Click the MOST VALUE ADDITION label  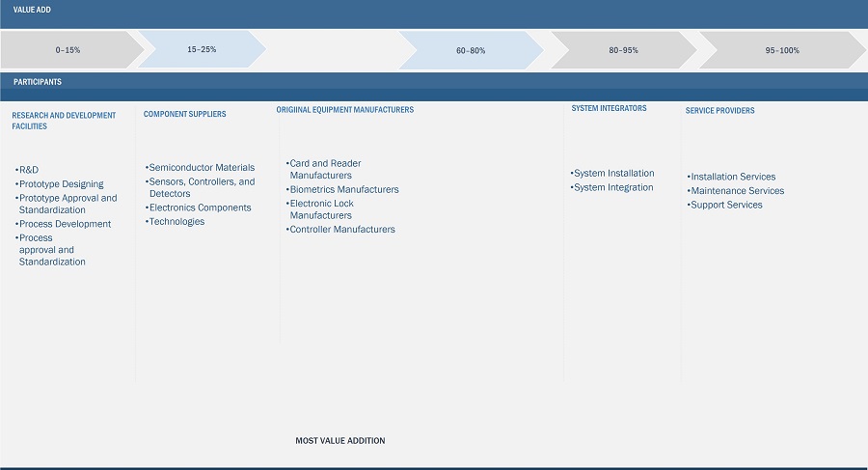[x=339, y=441]
